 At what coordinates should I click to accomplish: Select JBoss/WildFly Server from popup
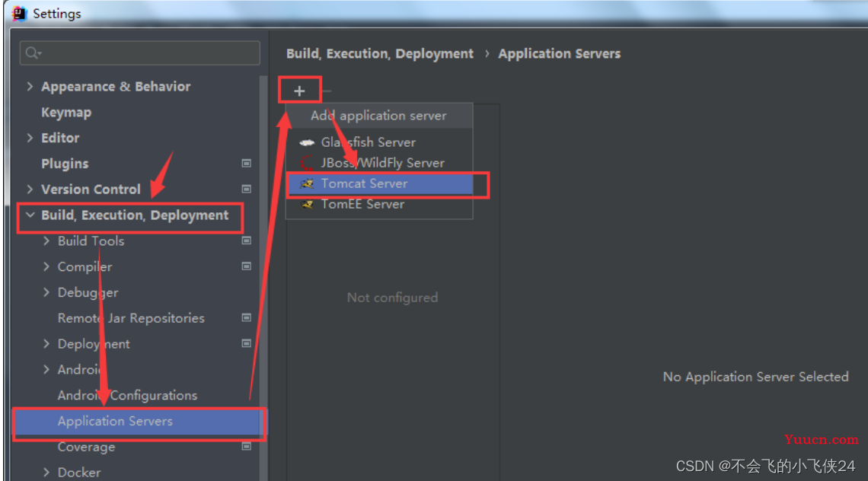pyautogui.click(x=380, y=163)
